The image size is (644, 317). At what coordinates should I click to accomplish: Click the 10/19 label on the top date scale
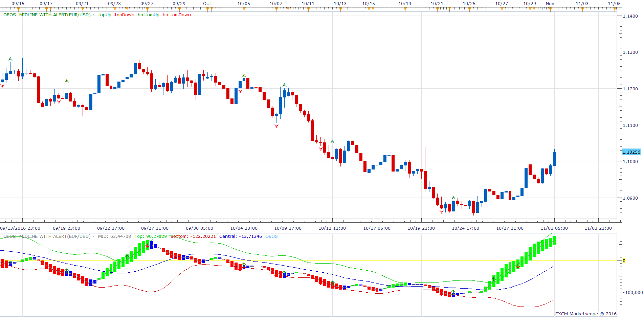click(405, 4)
